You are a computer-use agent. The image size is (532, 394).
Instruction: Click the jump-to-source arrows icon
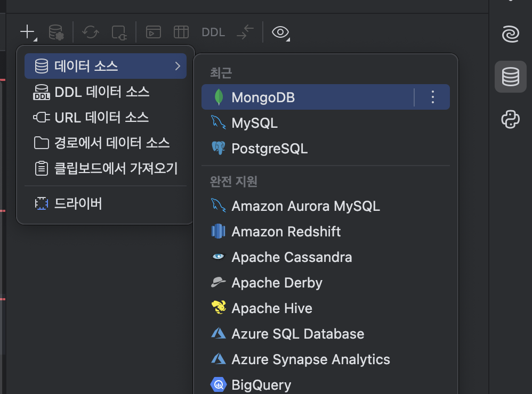pyautogui.click(x=245, y=32)
